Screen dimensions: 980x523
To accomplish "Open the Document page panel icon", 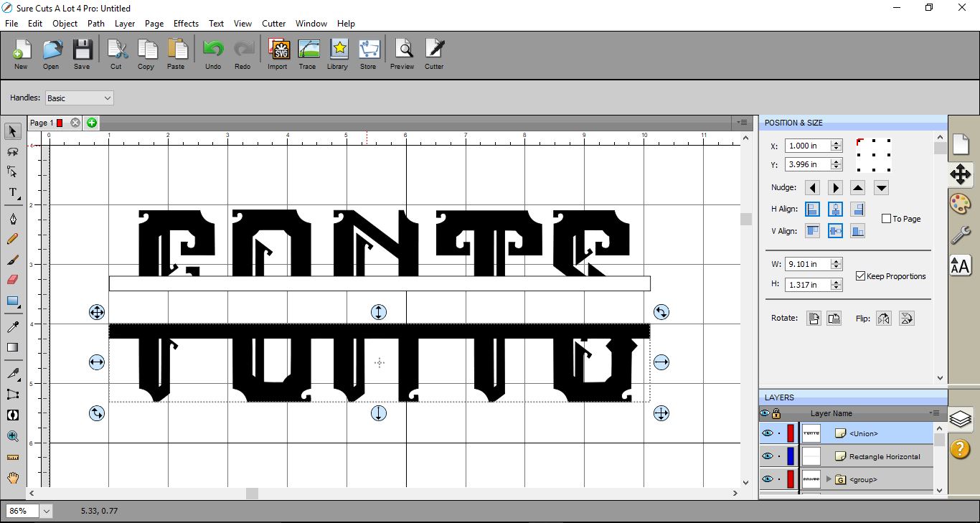I will click(x=961, y=144).
